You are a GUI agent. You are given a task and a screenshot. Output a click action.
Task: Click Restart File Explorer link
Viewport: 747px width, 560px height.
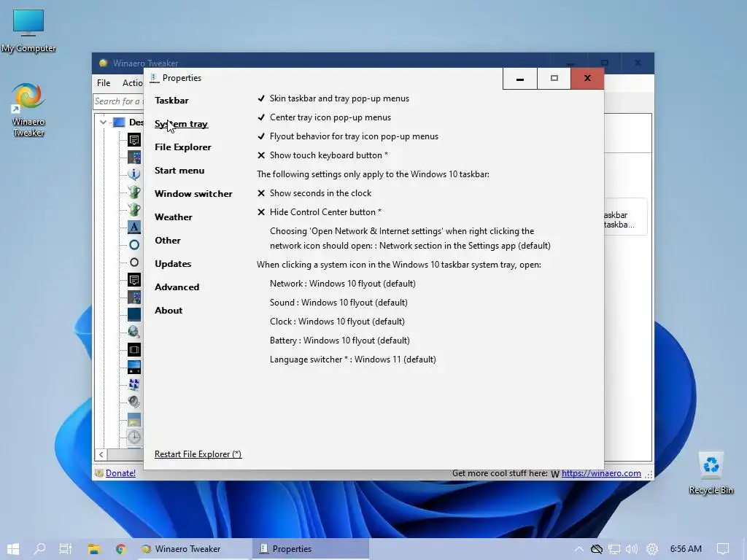pos(198,454)
